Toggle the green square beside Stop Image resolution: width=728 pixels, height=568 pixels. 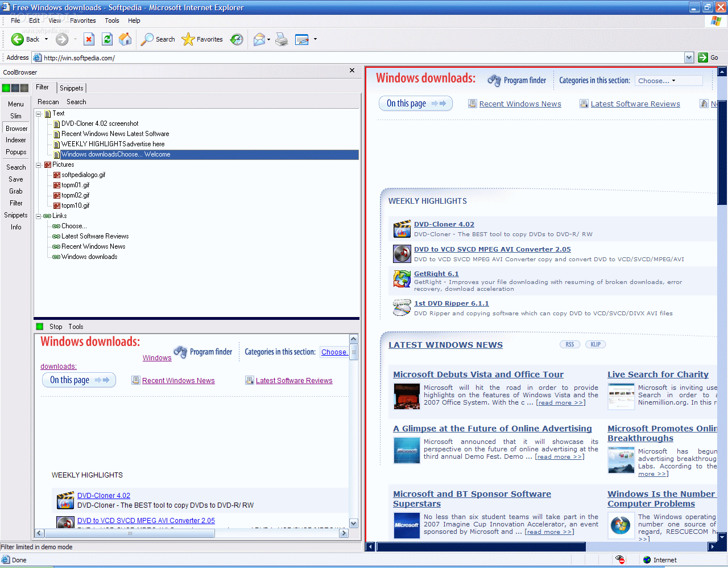coord(40,327)
